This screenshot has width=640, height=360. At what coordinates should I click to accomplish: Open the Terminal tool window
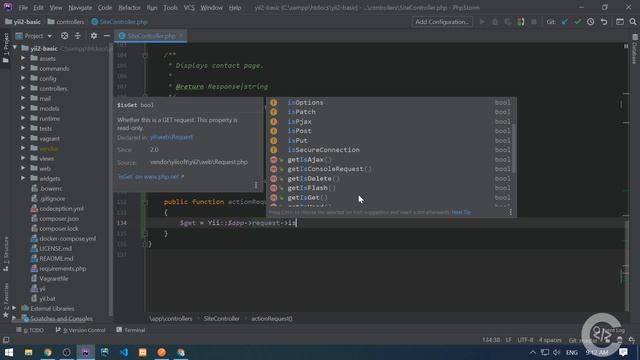pos(131,330)
